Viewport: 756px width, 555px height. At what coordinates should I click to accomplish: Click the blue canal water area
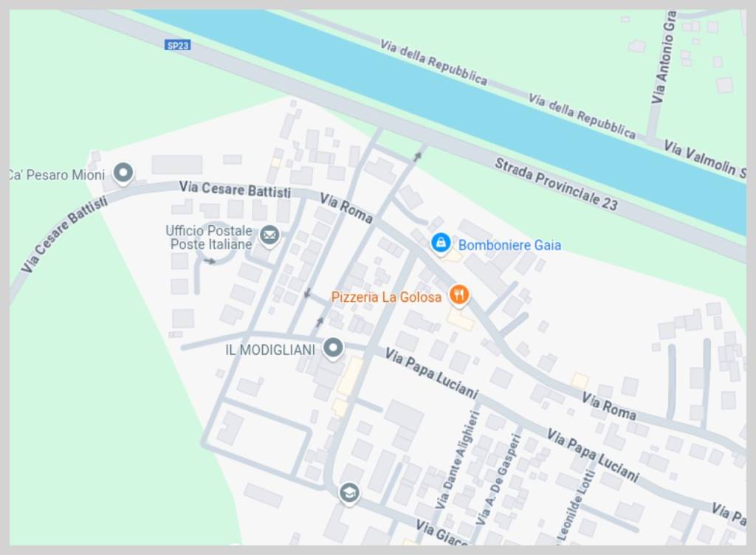434,87
